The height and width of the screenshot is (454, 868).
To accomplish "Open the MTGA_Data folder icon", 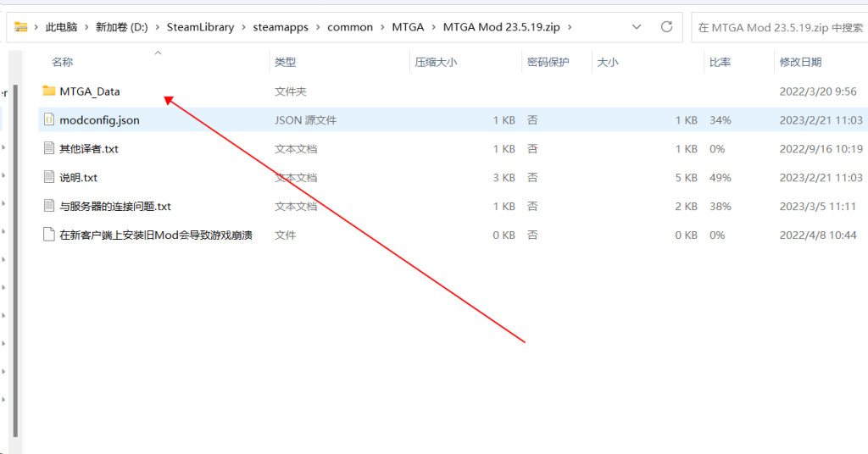I will click(49, 91).
